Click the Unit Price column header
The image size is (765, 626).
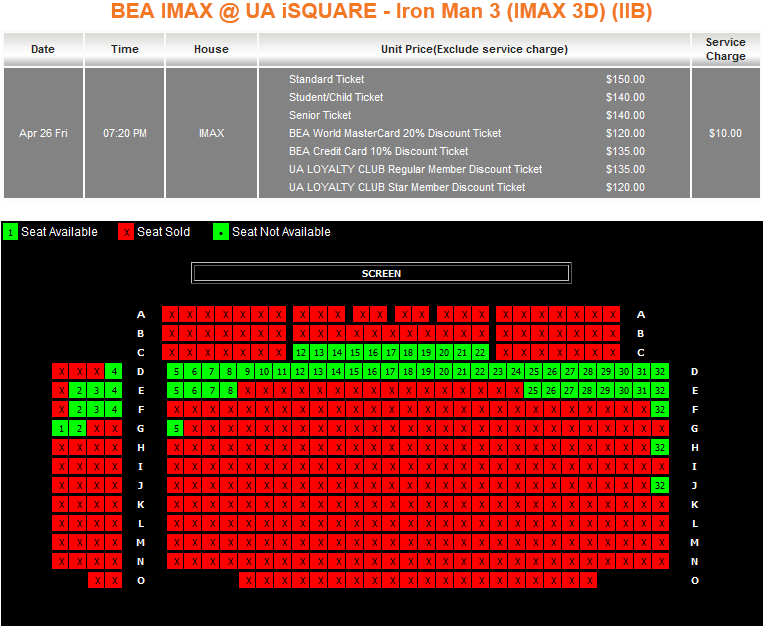tap(474, 49)
